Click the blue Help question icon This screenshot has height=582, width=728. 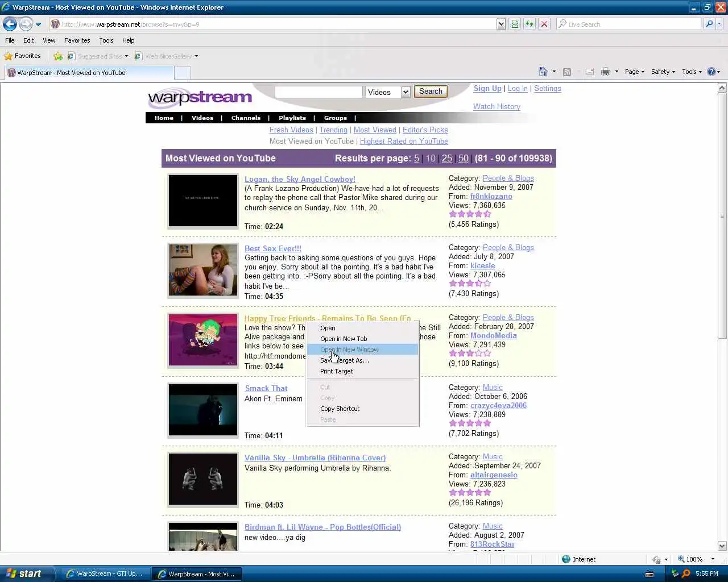tap(711, 72)
